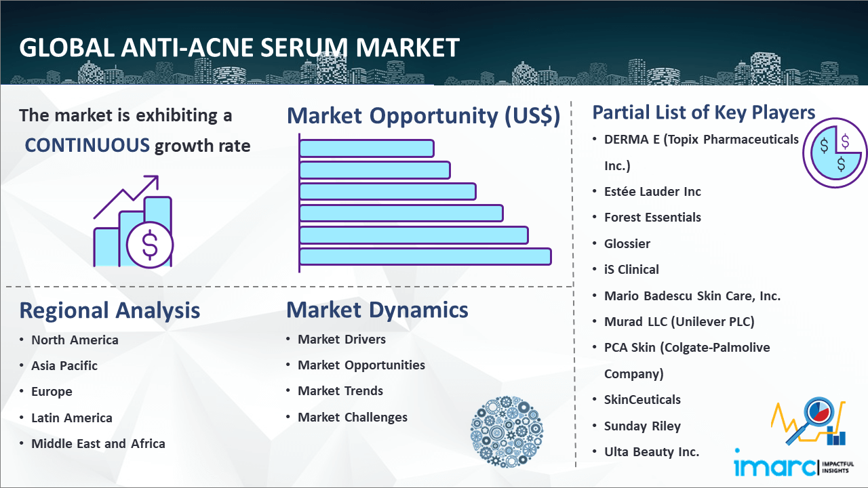Select Asia Pacific list item
Screen dimensions: 868x488
pos(64,366)
